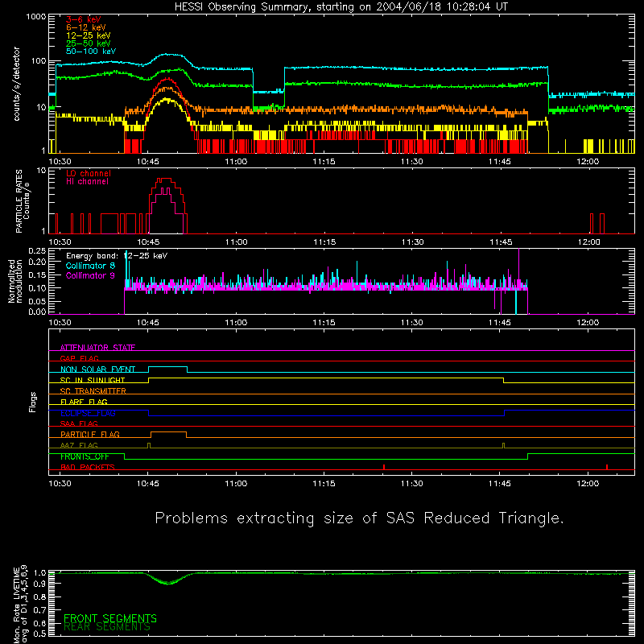Click the 'PARTICLE RATES' axis label

click(19, 201)
